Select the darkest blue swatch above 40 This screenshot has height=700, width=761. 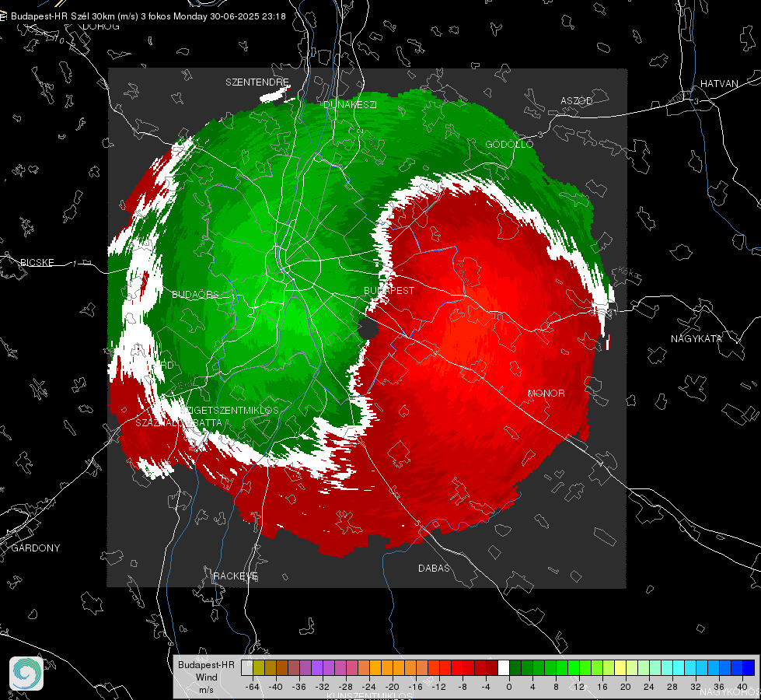[749, 668]
